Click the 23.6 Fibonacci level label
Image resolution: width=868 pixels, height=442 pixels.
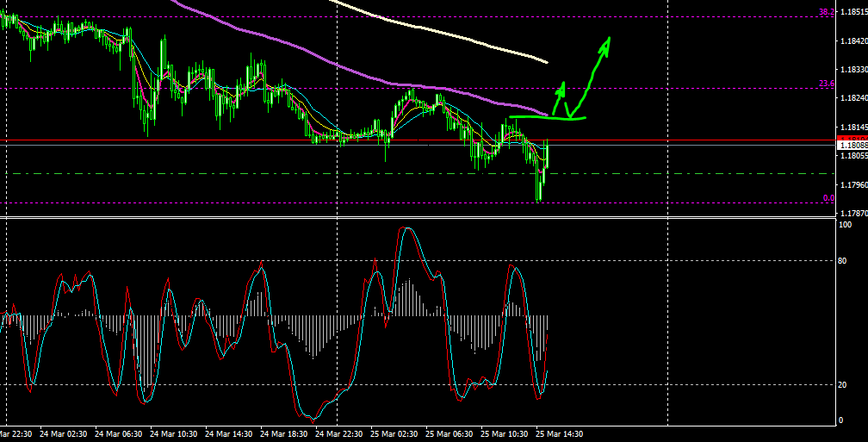(827, 84)
